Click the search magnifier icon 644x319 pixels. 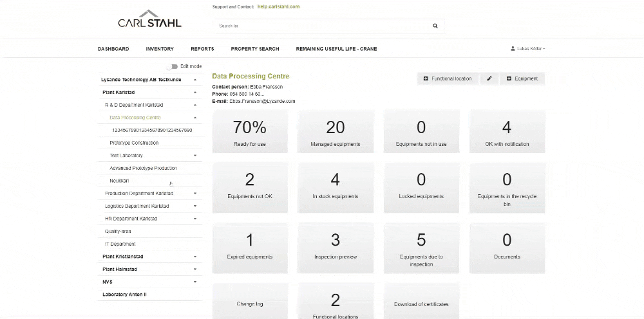435,26
